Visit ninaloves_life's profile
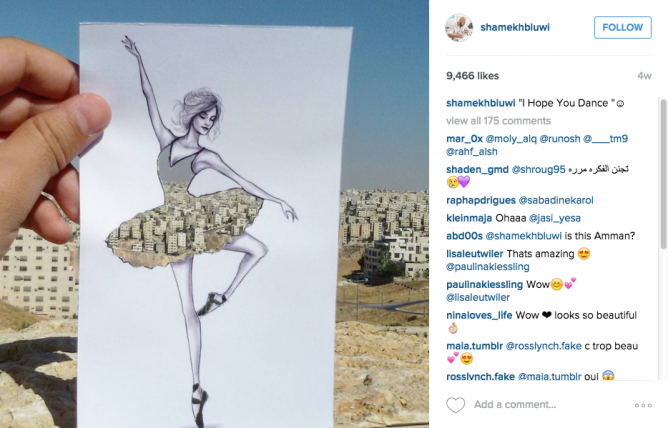Screen dimensions: 668x428 point(479,315)
